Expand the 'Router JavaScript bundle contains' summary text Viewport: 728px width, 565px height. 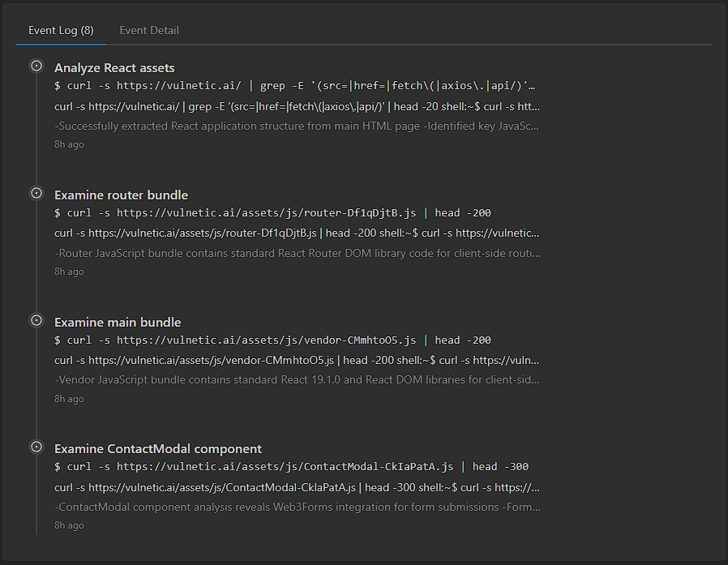coord(298,253)
